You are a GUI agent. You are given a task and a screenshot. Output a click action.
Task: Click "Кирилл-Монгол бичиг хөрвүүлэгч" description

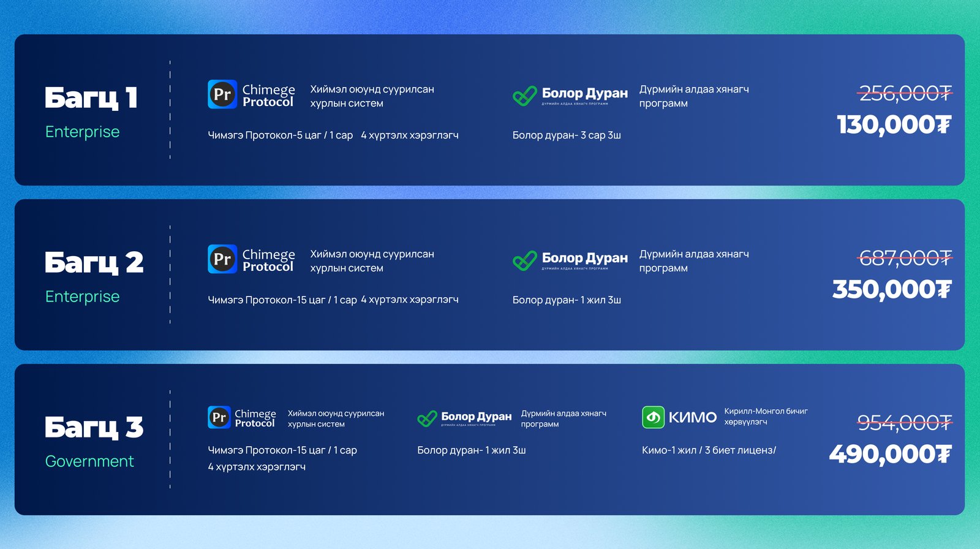[766, 417]
